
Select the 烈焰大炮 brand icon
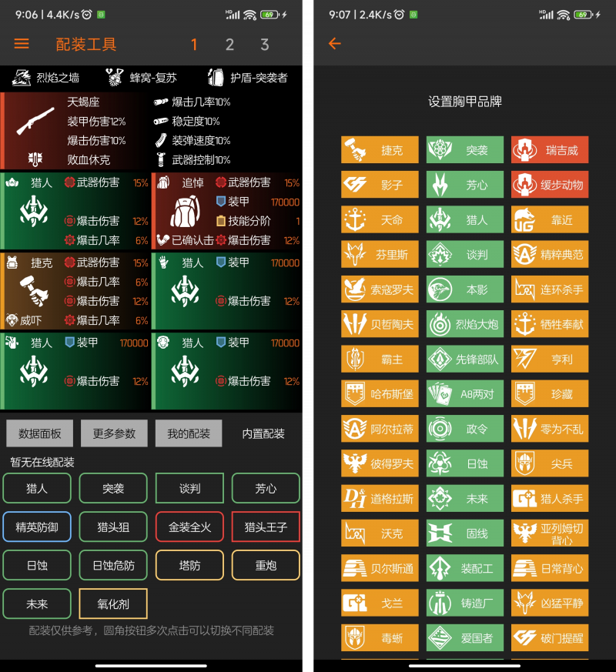point(464,323)
